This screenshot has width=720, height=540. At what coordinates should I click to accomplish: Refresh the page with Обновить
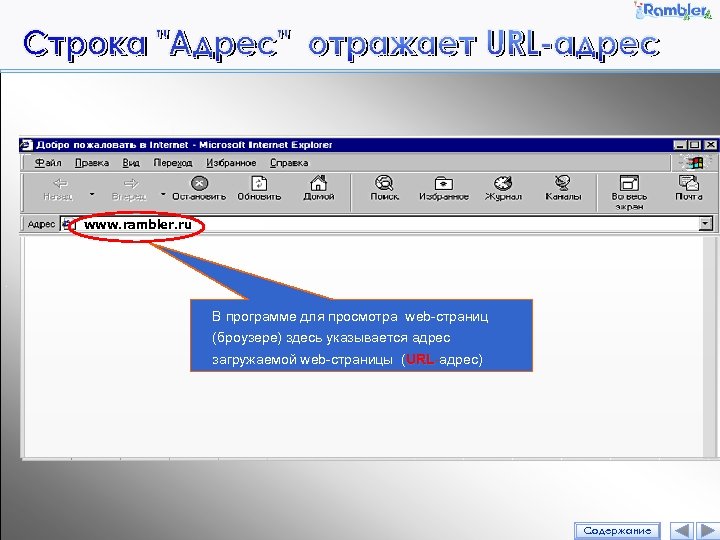[x=259, y=189]
